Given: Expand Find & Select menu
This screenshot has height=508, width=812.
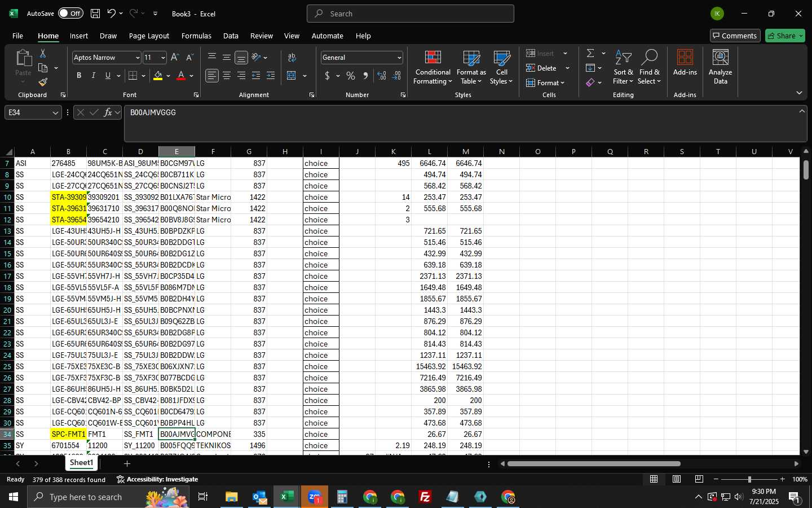Looking at the screenshot, I should [649, 68].
